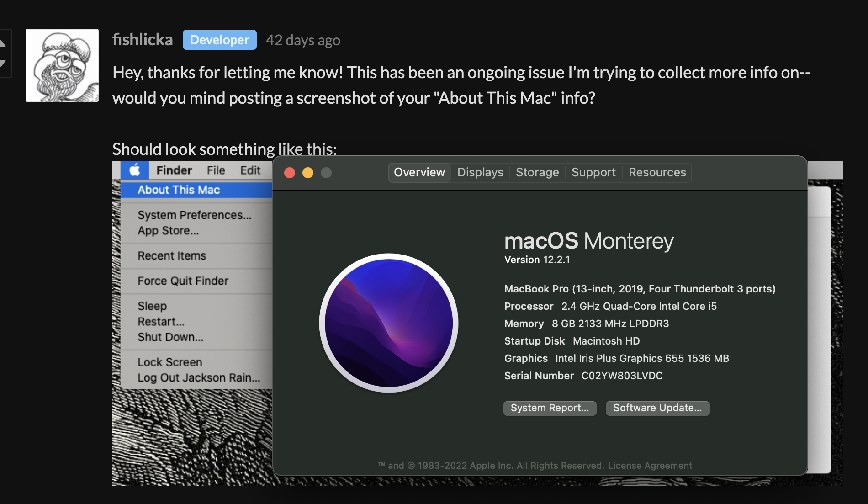Open the Finder menu in menu bar

pyautogui.click(x=174, y=170)
